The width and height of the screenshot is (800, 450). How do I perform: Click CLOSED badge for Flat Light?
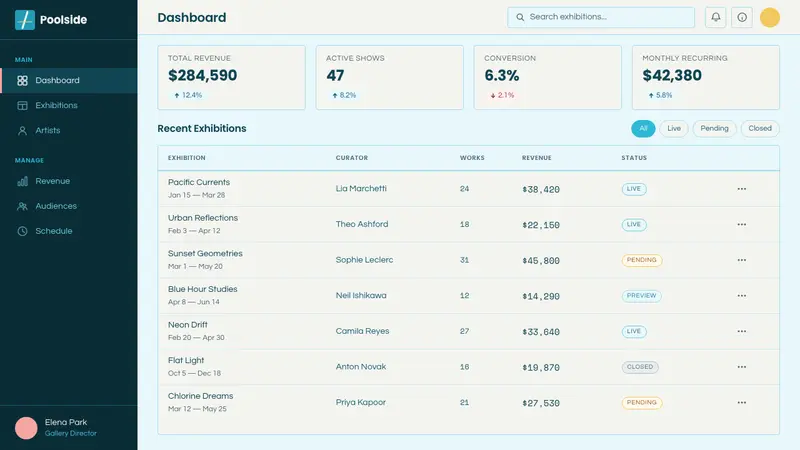coord(640,367)
